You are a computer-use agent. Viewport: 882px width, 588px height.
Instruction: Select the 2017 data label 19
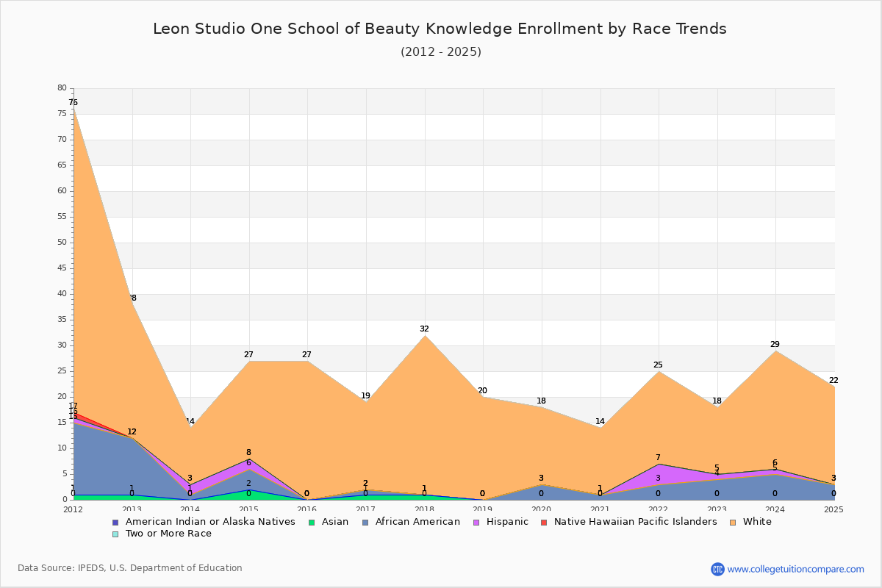tap(365, 395)
